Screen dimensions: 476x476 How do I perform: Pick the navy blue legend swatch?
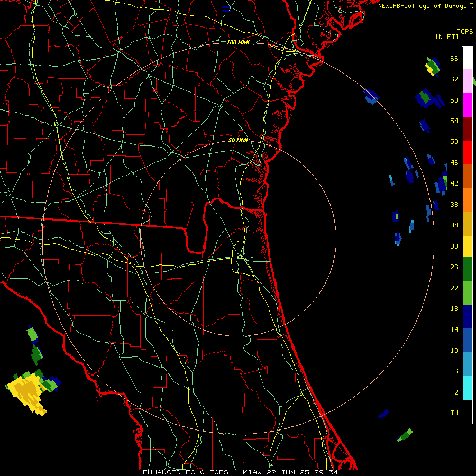pyautogui.click(x=467, y=317)
